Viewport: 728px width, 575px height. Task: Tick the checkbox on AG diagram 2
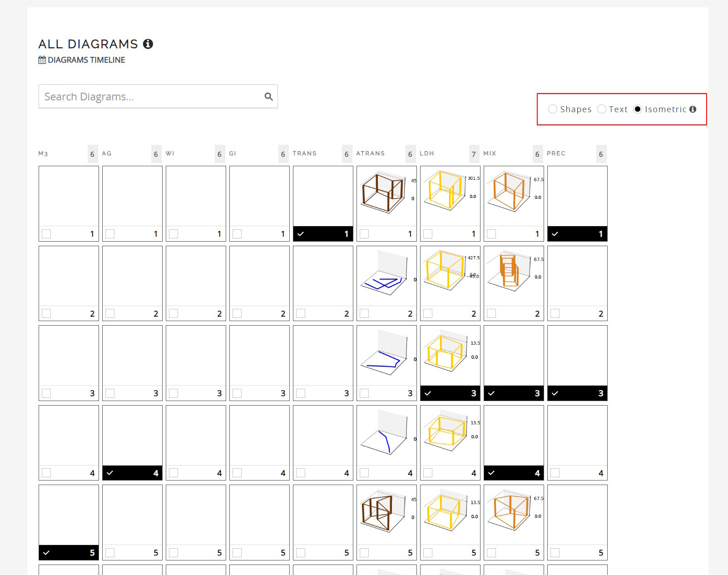pos(110,313)
